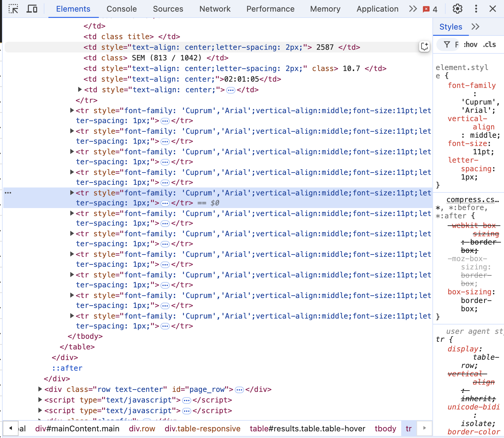Click breadcrumb table#results.table.table-hover

pos(307,429)
